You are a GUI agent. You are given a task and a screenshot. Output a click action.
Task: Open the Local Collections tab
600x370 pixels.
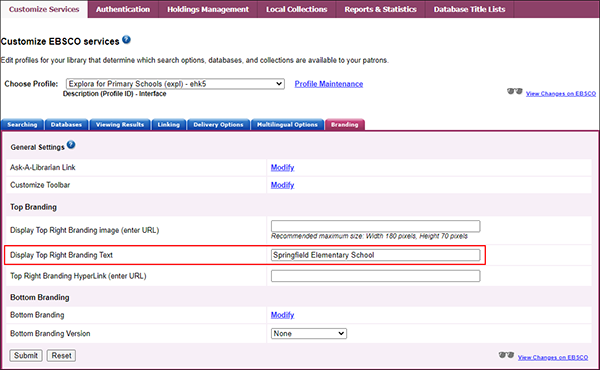tap(297, 9)
